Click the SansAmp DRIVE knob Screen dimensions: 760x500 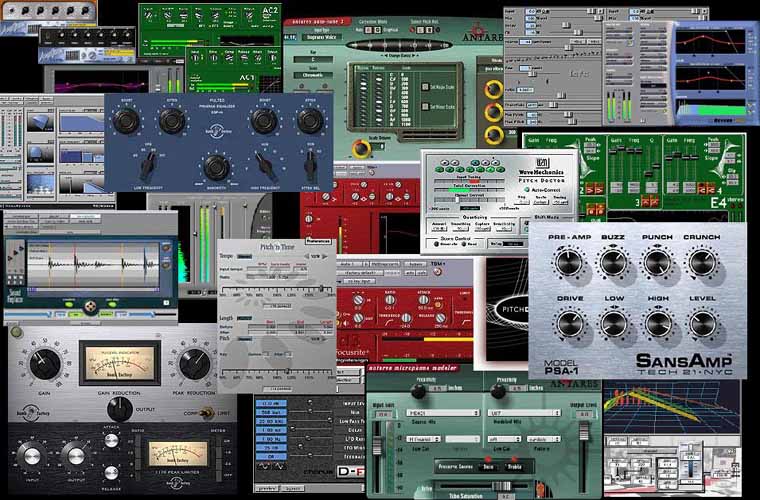(x=570, y=324)
